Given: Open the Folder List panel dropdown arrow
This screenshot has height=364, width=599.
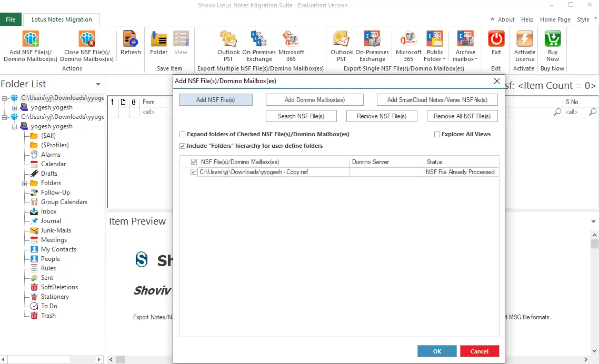Looking at the screenshot, I should pyautogui.click(x=98, y=84).
